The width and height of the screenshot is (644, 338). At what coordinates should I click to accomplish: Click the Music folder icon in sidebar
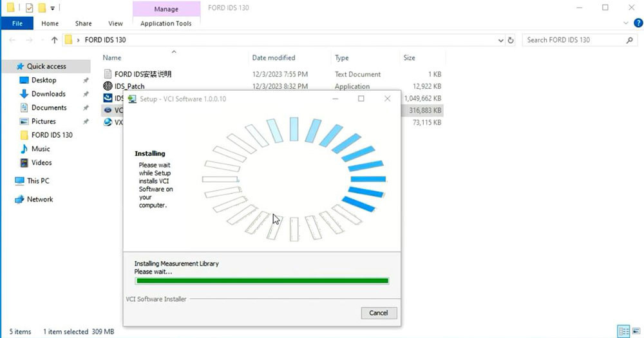24,149
